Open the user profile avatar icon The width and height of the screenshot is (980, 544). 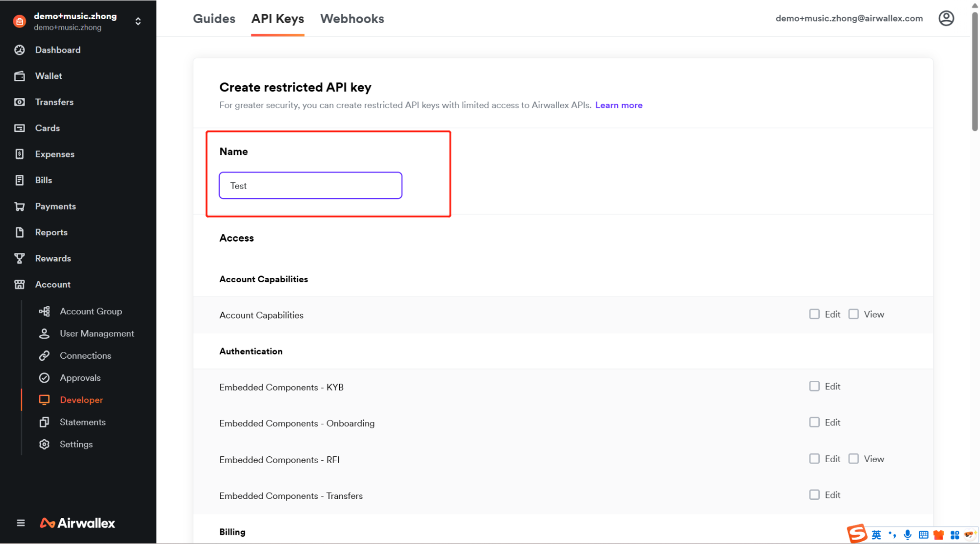[946, 18]
